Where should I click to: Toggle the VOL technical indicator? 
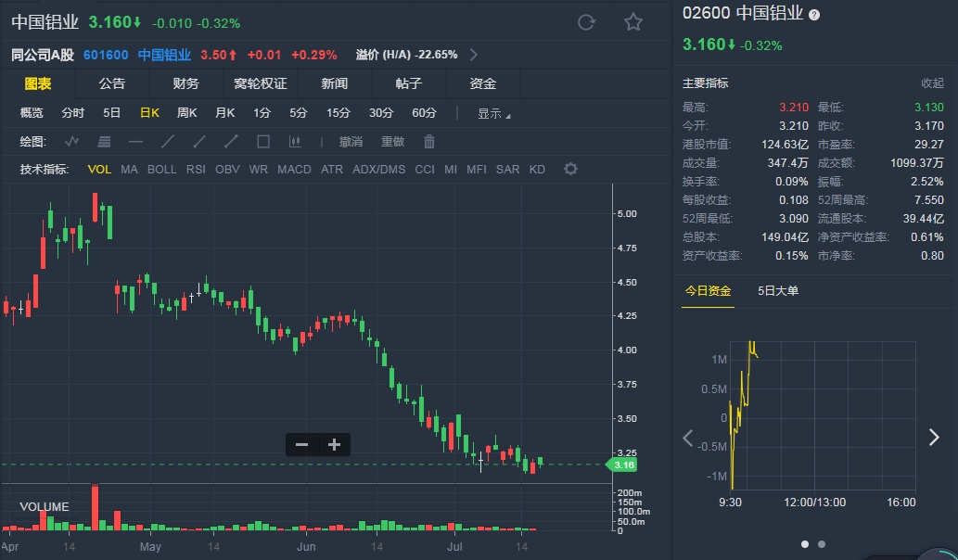(99, 170)
